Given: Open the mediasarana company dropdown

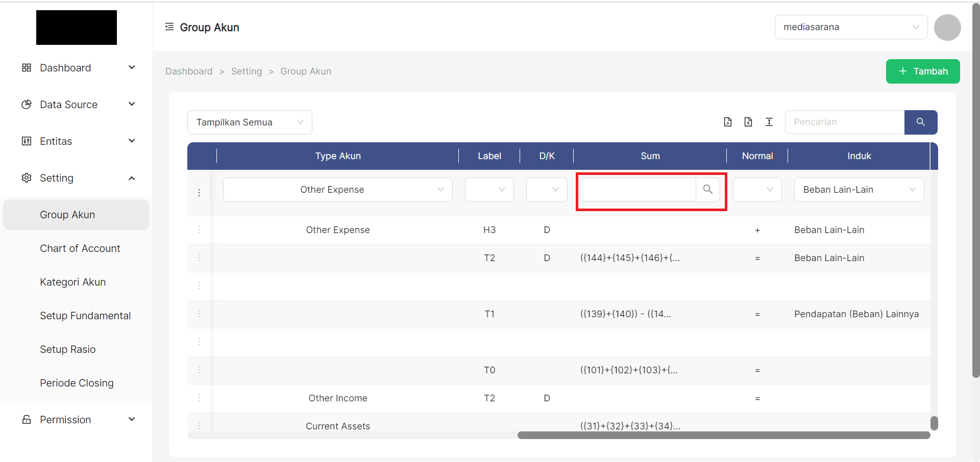Looking at the screenshot, I should (851, 27).
